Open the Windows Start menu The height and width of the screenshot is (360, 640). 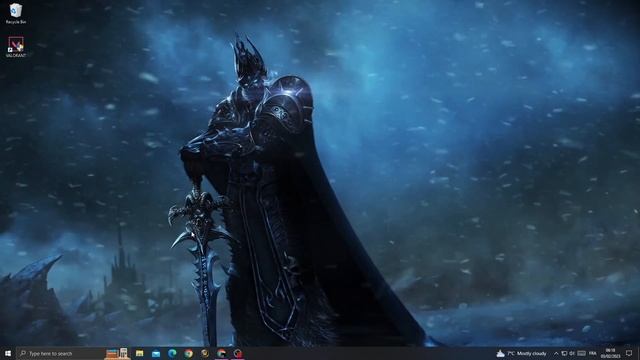(7, 353)
